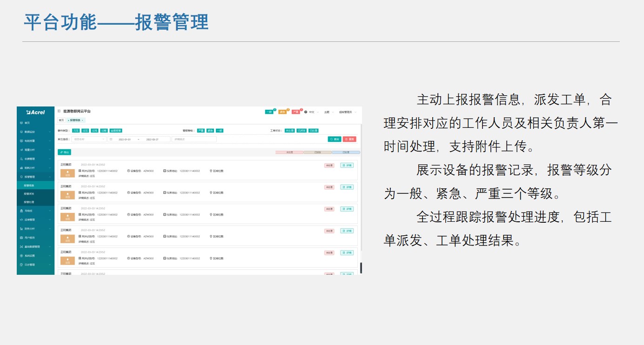Click the 详情描述 description input field

(x=194, y=139)
